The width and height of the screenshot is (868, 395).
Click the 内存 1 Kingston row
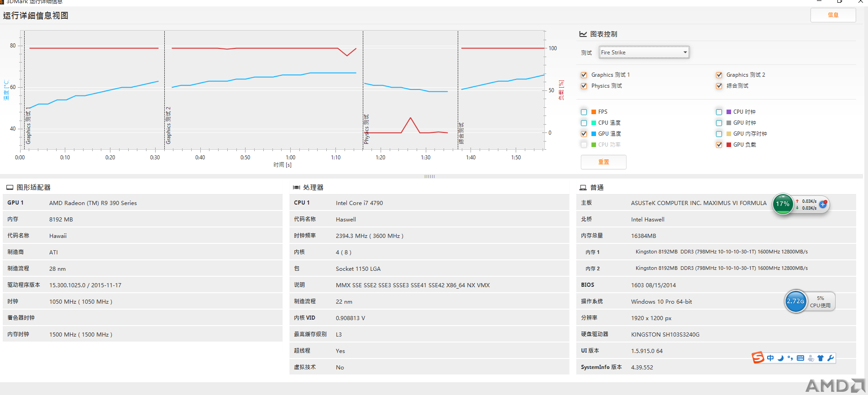coord(716,252)
